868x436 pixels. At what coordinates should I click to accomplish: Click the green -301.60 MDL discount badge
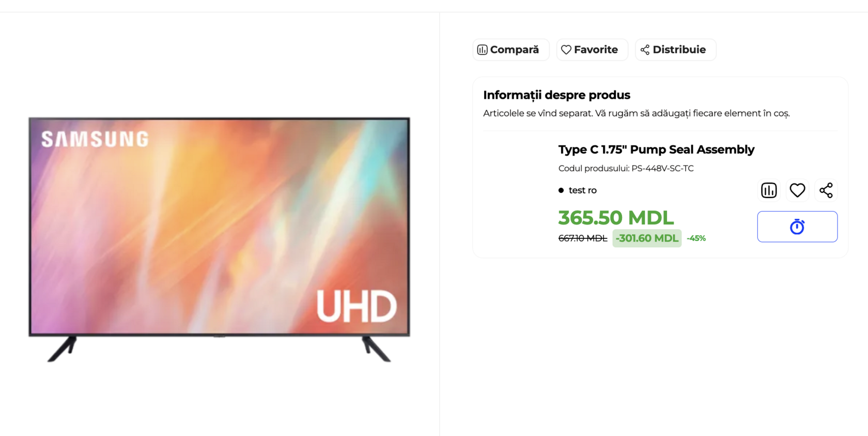(647, 238)
